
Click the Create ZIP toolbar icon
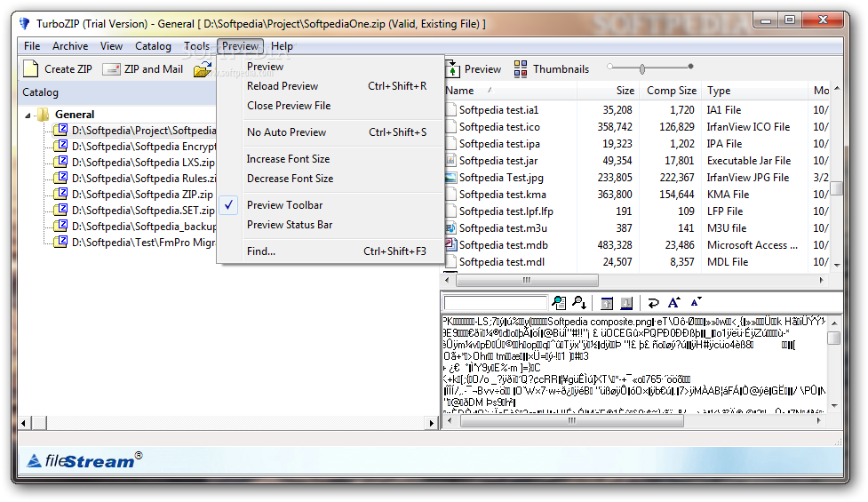tap(31, 69)
